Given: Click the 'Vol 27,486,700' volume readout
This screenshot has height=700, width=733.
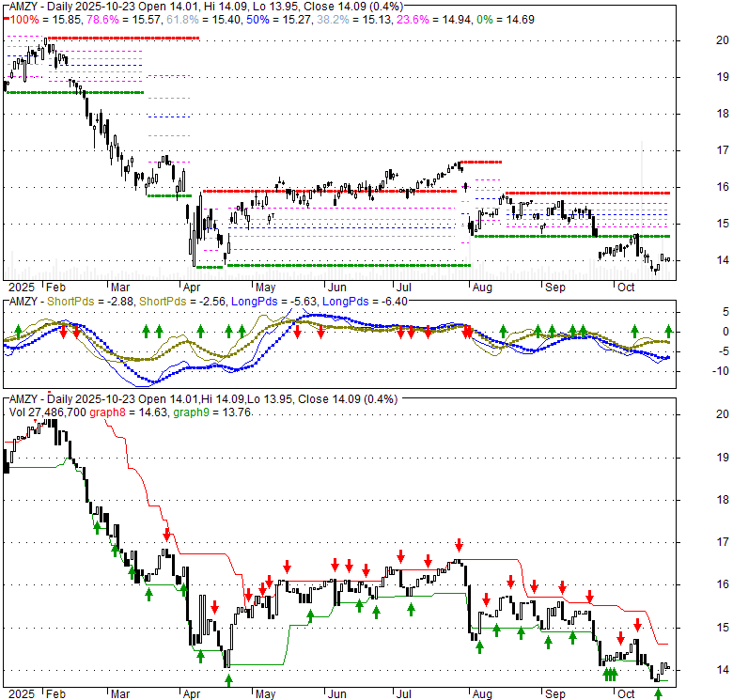Looking at the screenshot, I should tap(48, 412).
